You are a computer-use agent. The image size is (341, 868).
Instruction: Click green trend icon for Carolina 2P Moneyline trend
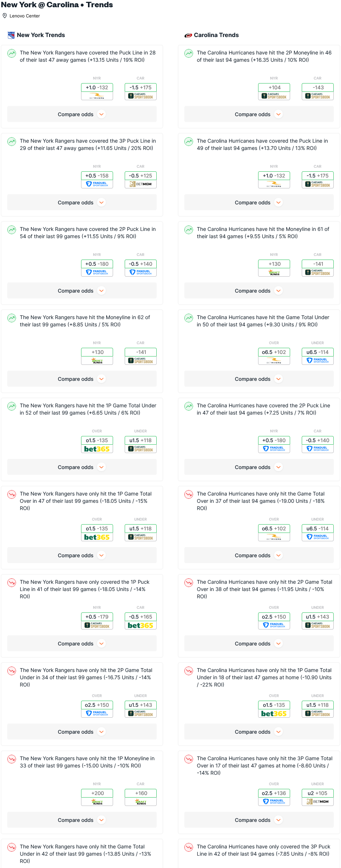tap(189, 53)
